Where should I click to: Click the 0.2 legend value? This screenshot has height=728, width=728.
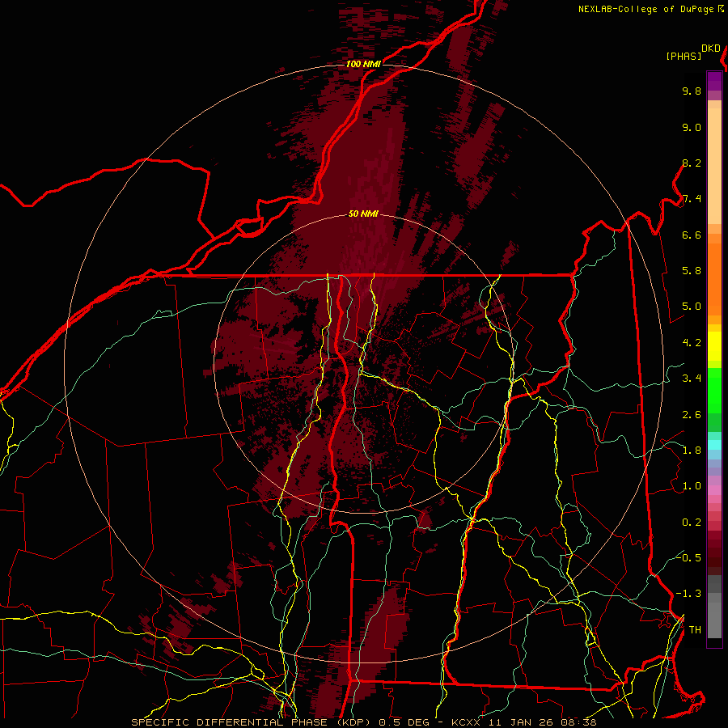tap(692, 523)
